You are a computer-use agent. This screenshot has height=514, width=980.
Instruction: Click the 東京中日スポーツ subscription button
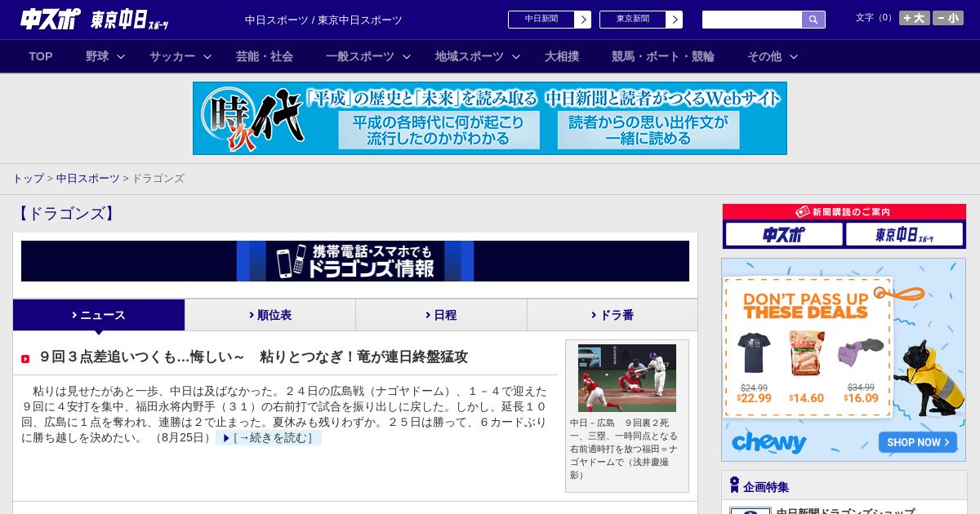coord(904,235)
